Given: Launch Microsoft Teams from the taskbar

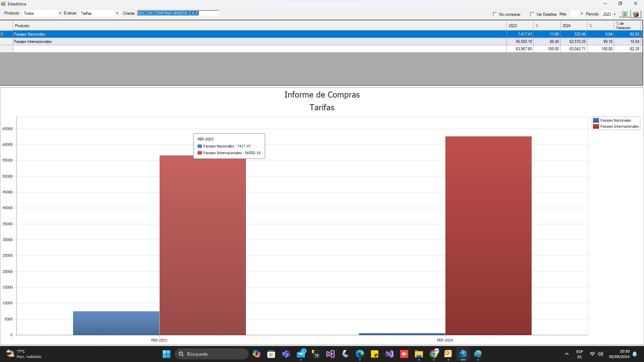Looking at the screenshot, I should (286, 354).
